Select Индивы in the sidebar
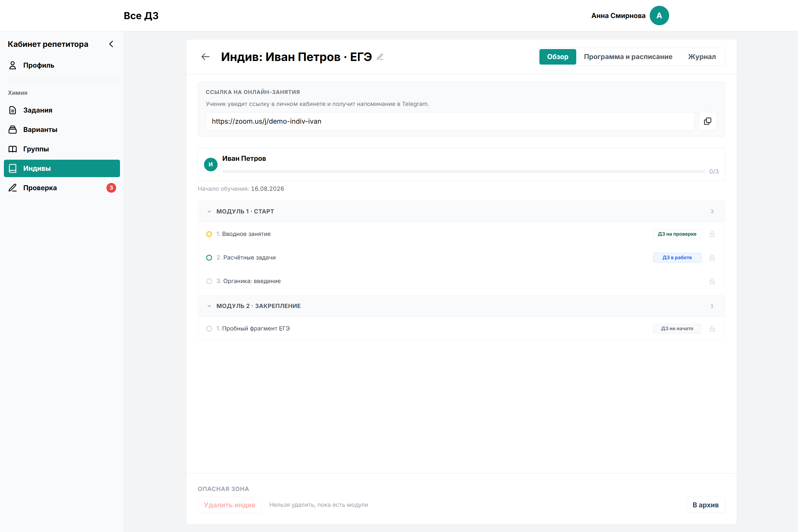The width and height of the screenshot is (798, 532). click(62, 168)
